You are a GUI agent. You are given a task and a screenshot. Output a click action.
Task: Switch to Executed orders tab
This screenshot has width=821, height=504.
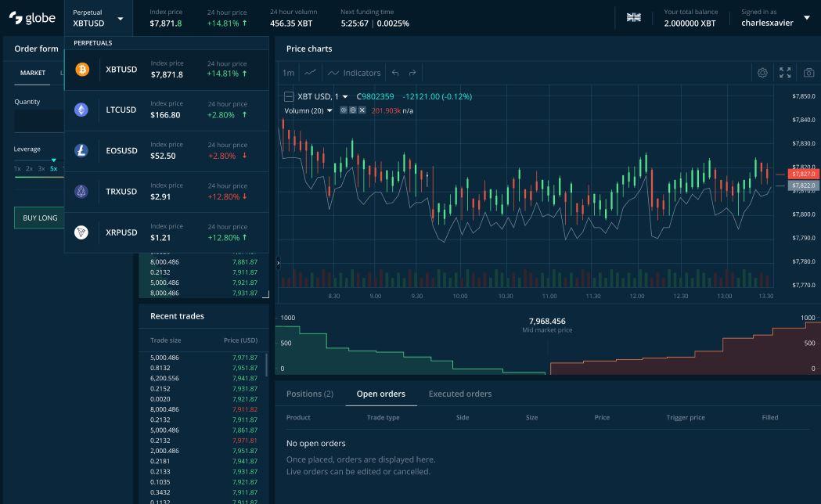[x=459, y=394]
